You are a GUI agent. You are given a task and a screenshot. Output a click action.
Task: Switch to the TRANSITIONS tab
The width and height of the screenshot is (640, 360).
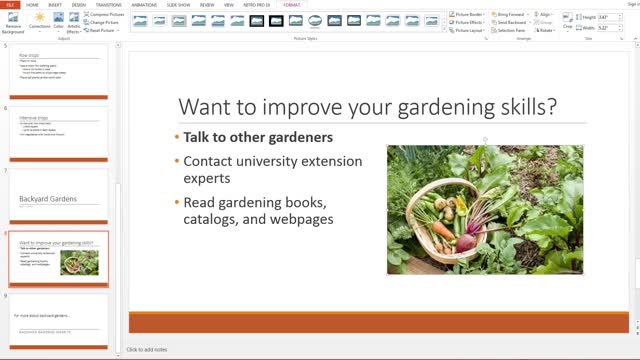109,5
